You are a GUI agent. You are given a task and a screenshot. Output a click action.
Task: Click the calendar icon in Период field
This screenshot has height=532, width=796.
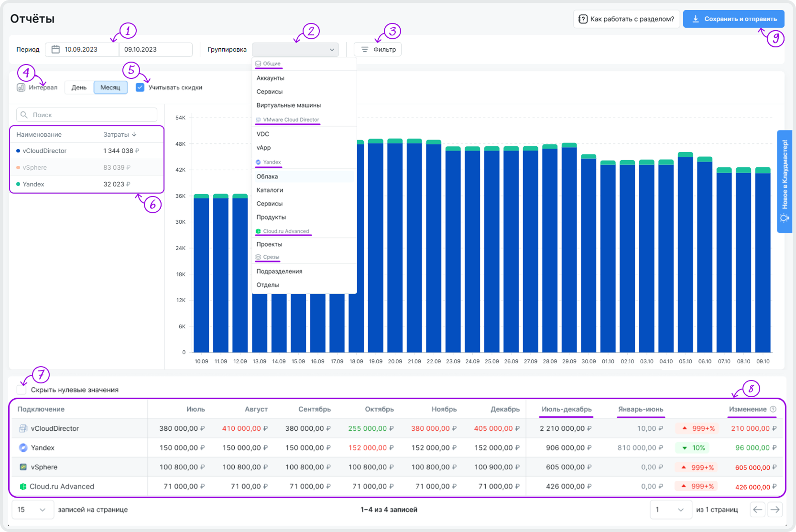pyautogui.click(x=55, y=49)
